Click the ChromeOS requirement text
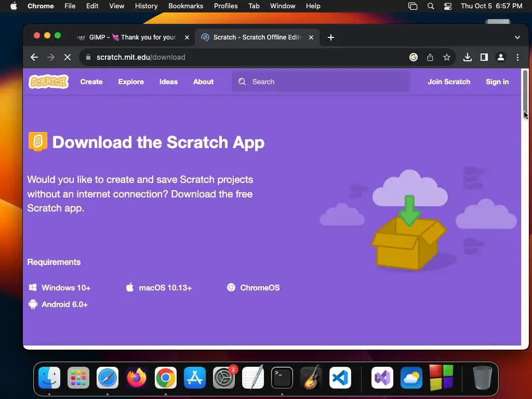Image resolution: width=532 pixels, height=399 pixels. (260, 288)
